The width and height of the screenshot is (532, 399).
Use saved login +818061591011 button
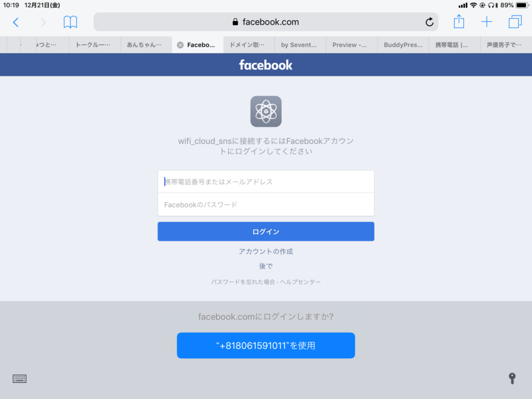[x=265, y=345]
